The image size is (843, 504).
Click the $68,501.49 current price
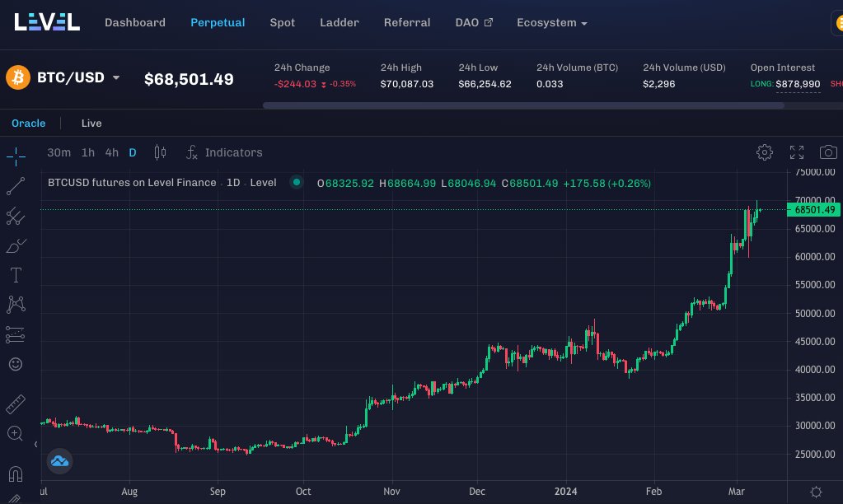pyautogui.click(x=189, y=79)
